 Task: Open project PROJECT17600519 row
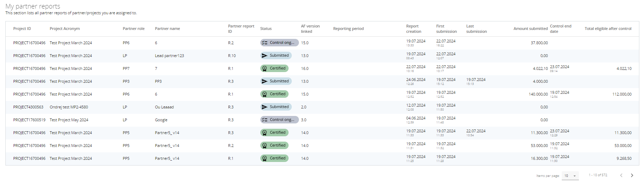pyautogui.click(x=29, y=120)
